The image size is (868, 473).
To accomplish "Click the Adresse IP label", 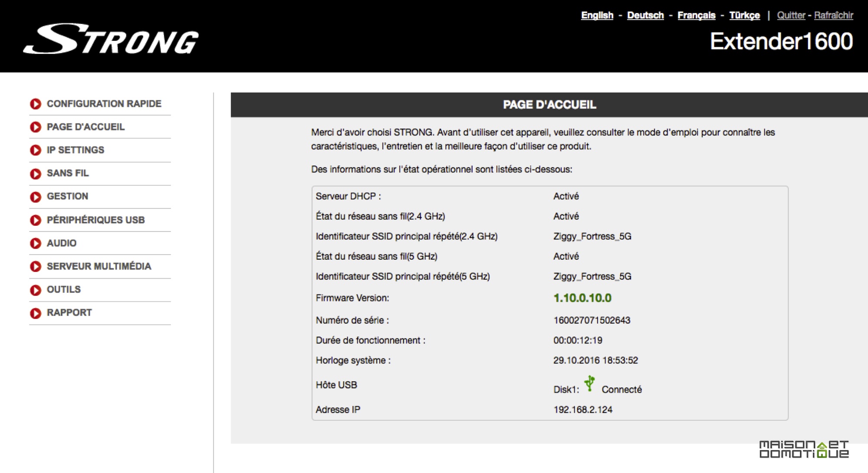I will coord(338,410).
